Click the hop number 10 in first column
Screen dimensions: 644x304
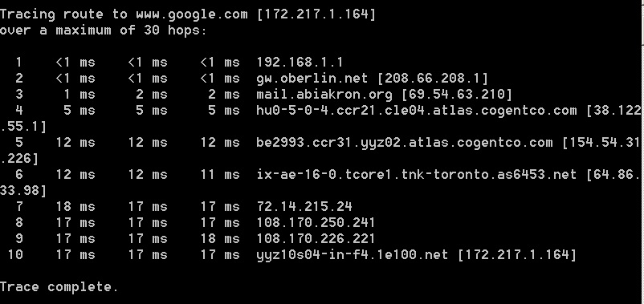[x=15, y=255]
